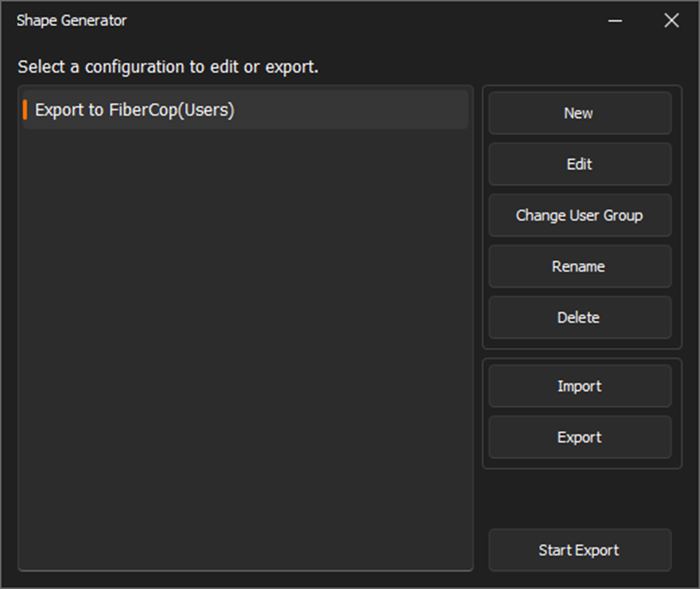
Task: Click the Change User Group button
Action: (x=580, y=215)
